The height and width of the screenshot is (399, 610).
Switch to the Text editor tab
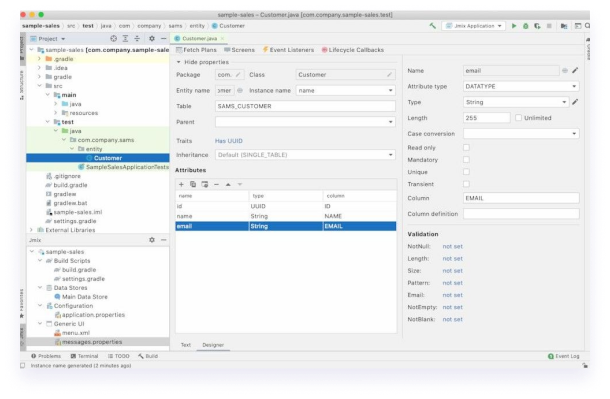point(186,345)
